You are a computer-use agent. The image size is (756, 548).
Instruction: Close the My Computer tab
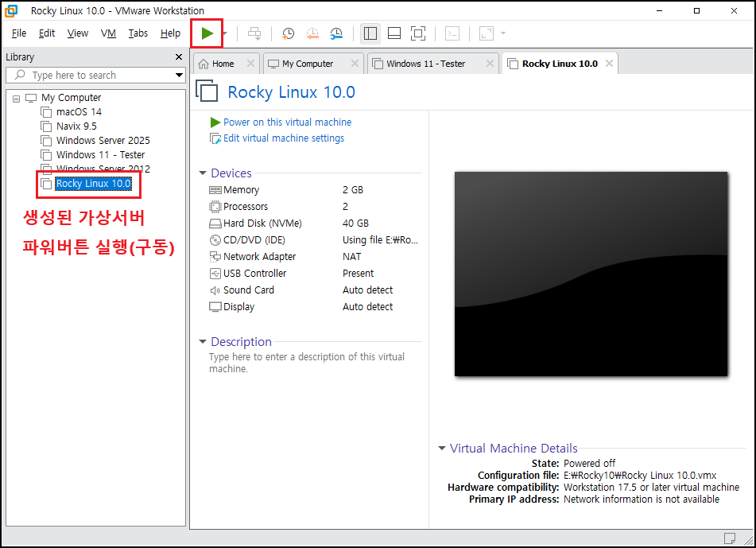point(355,64)
